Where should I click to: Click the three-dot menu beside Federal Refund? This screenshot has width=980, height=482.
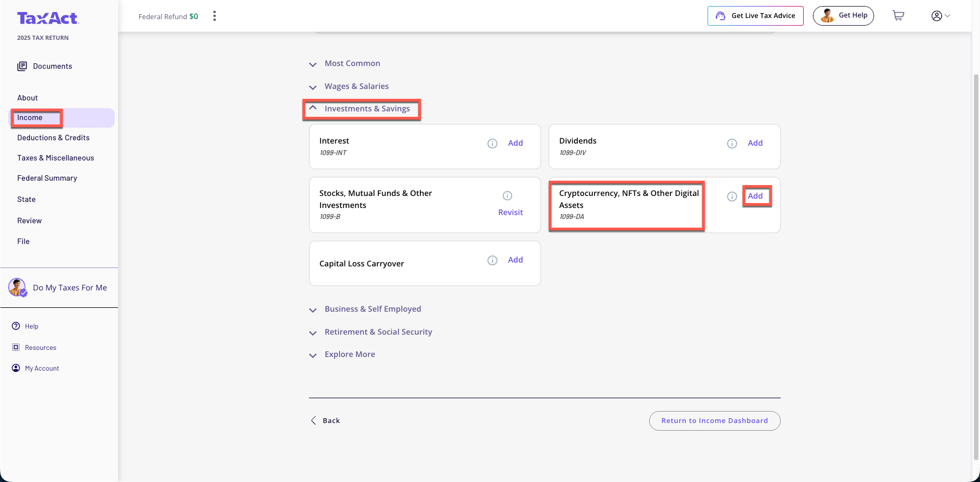(215, 16)
